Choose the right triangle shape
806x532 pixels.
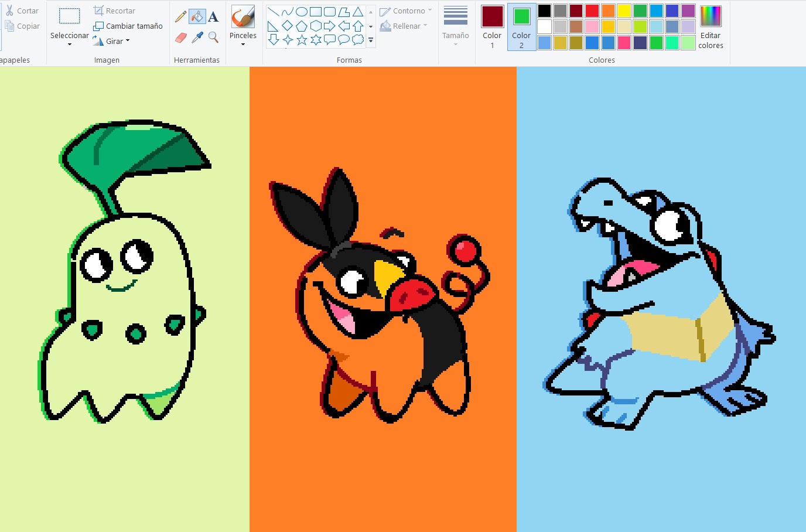(273, 26)
